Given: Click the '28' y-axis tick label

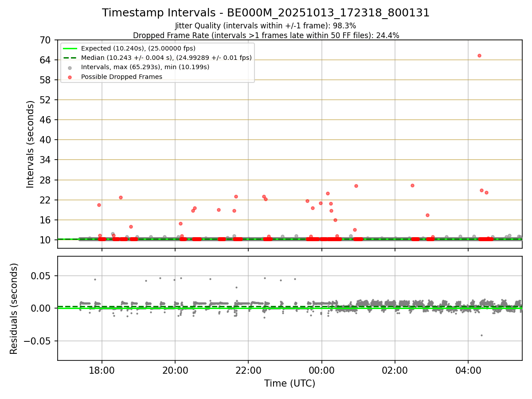Looking at the screenshot, I should [x=46, y=180].
